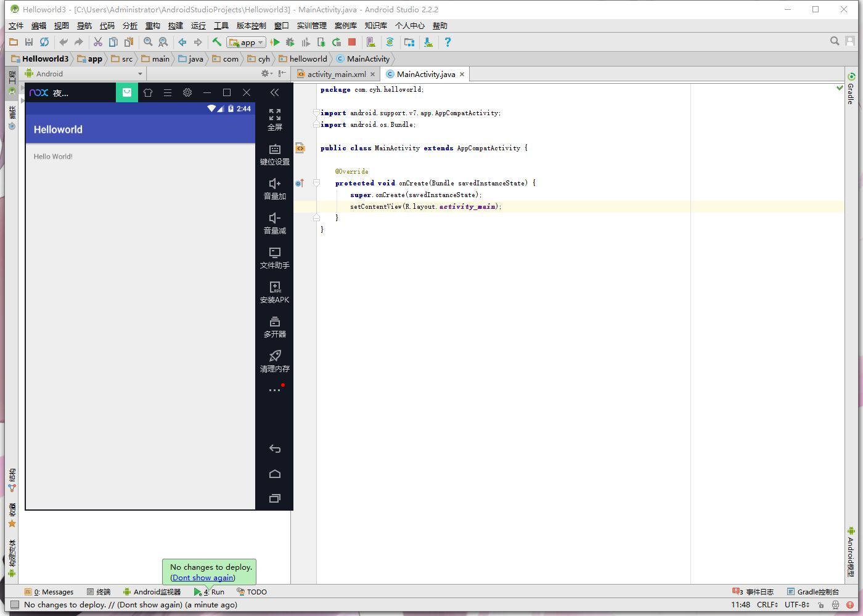Open 键位设置 keyboard mapping in Nox

click(275, 154)
